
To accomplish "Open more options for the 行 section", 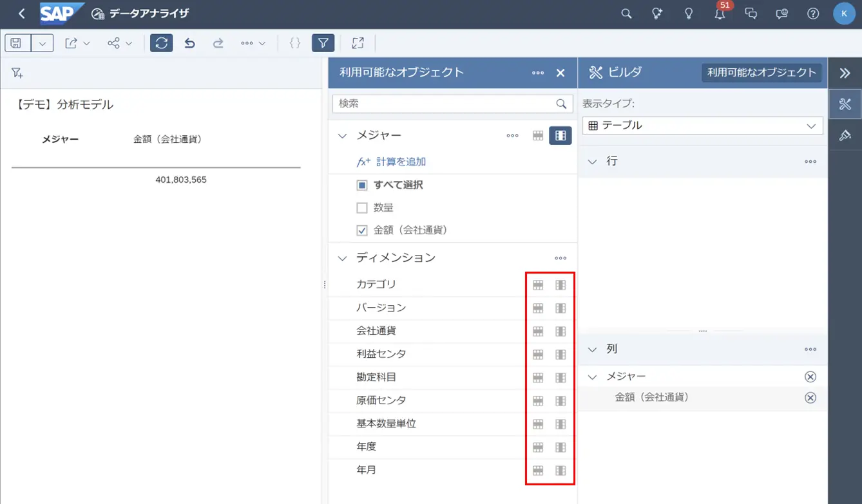I will [810, 162].
